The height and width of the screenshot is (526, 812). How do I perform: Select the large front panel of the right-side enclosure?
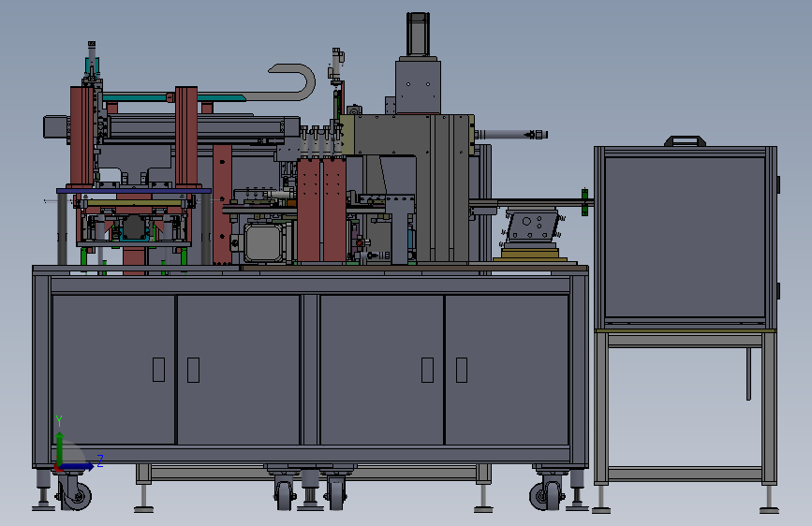685,237
